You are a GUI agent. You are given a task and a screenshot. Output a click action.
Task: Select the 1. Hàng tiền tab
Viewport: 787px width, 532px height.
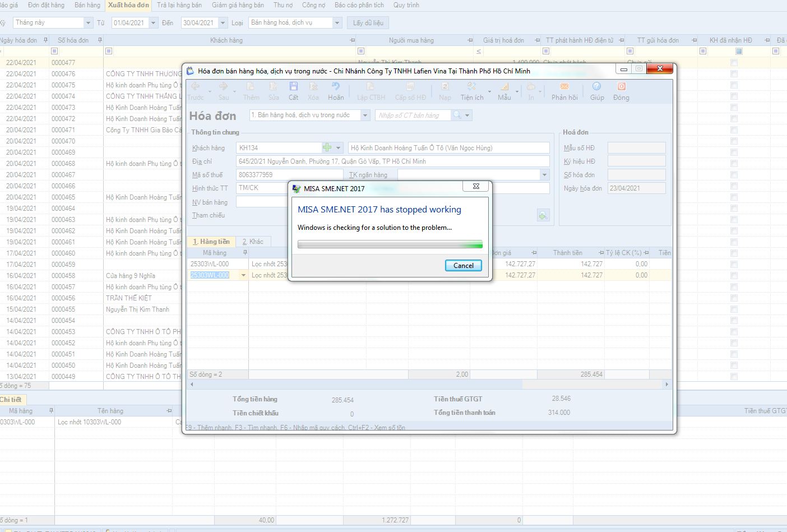coord(211,242)
